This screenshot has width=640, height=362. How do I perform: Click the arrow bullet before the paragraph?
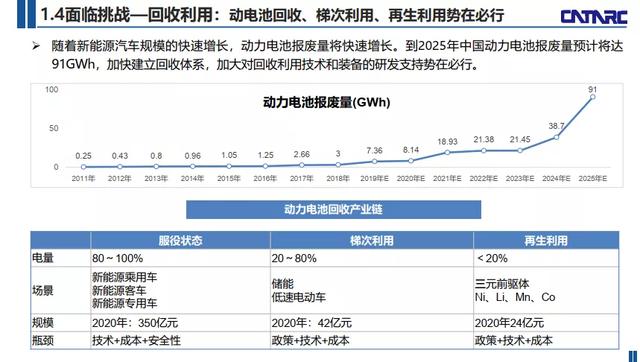[36, 47]
